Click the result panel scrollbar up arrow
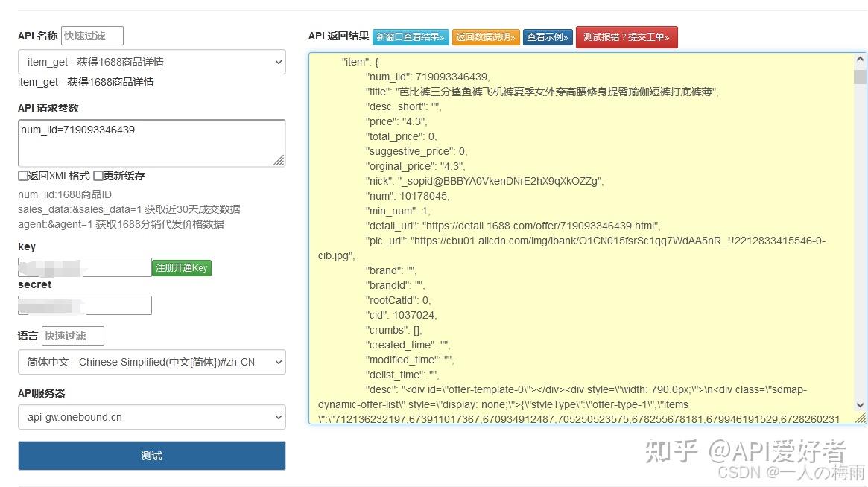 (x=858, y=59)
